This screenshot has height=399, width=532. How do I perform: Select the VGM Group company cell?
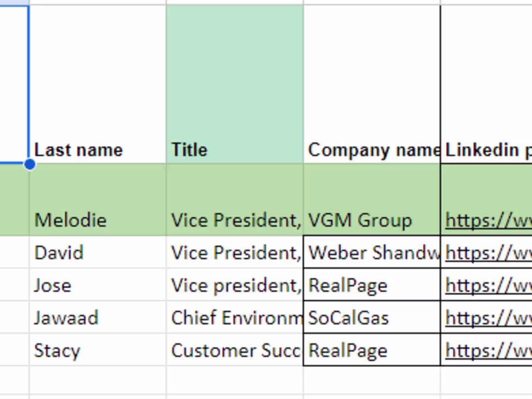point(372,199)
